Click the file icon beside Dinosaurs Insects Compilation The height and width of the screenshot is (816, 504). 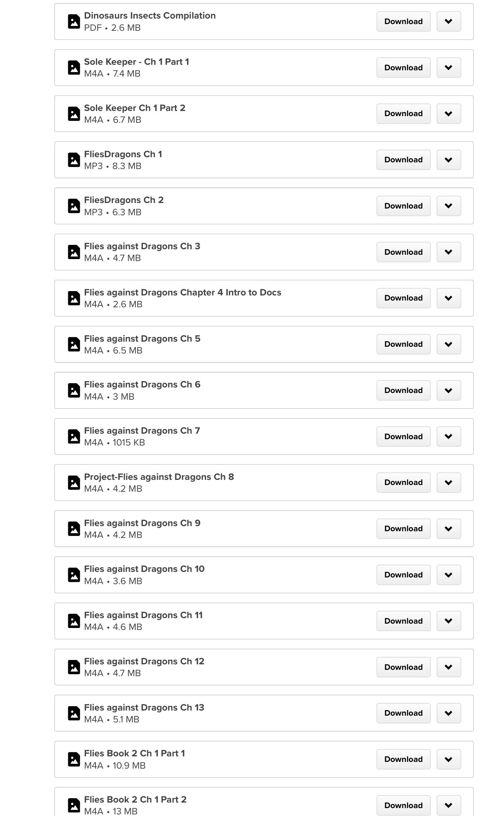coord(74,22)
